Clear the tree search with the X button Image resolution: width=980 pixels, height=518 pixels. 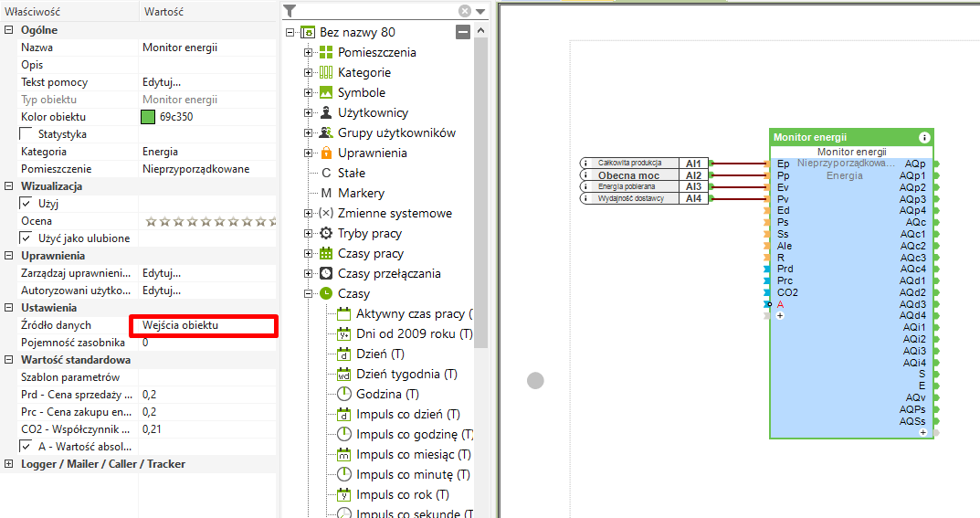(465, 11)
